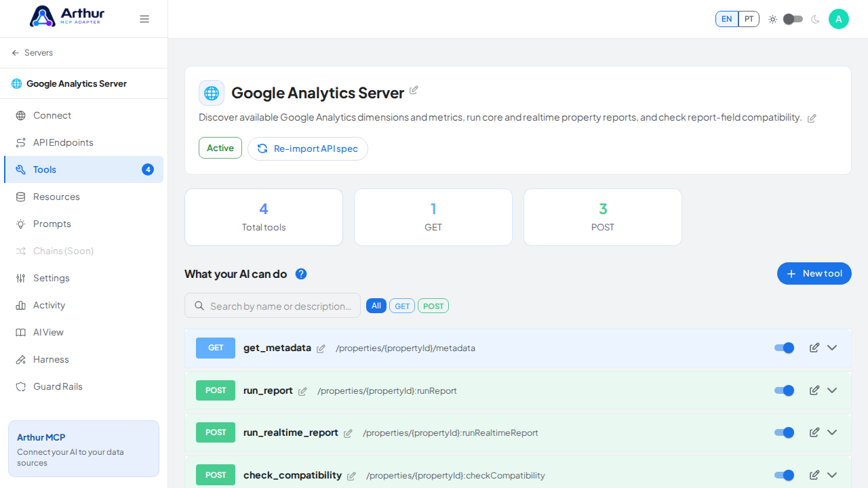
Task: Open Connect in the sidebar
Action: click(x=83, y=115)
